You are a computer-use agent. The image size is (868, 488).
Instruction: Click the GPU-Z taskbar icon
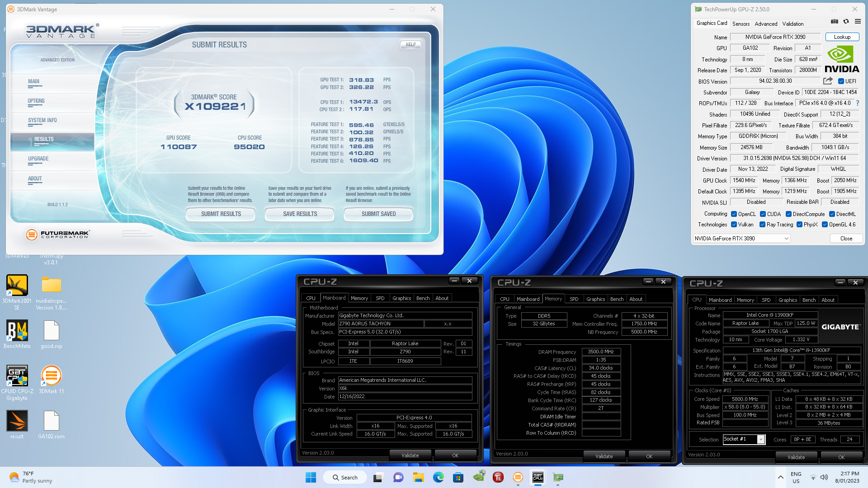(x=558, y=477)
